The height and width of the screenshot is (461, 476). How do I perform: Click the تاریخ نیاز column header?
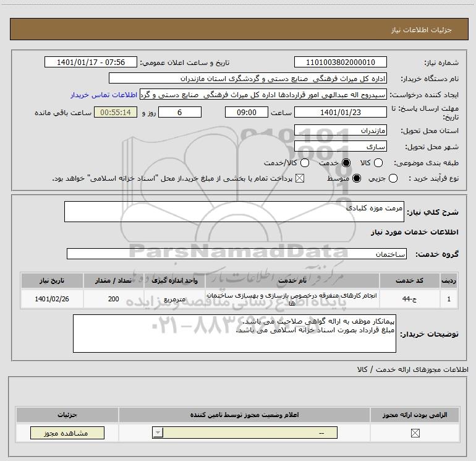tap(52, 280)
